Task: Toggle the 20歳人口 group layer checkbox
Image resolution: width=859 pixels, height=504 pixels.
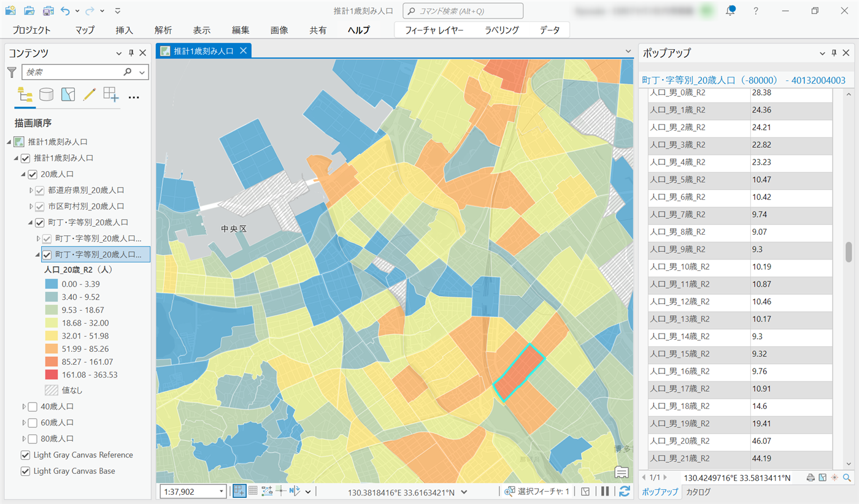Action: (33, 174)
